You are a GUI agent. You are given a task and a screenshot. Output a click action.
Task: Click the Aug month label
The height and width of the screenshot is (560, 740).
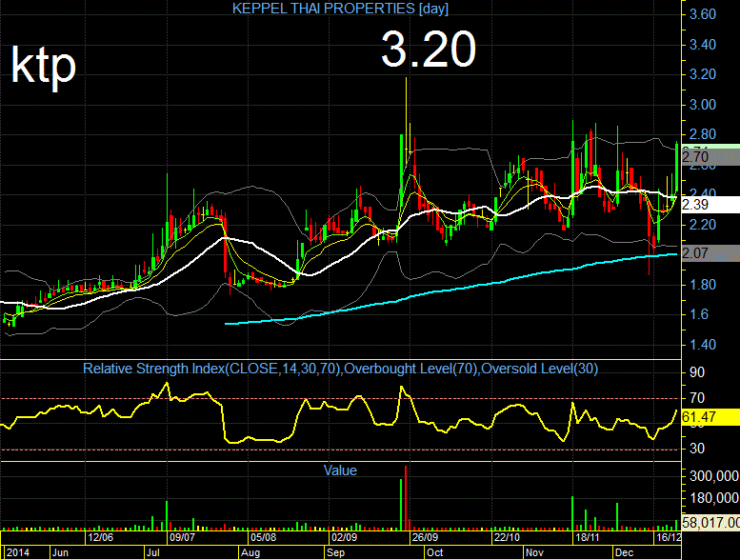tap(250, 552)
